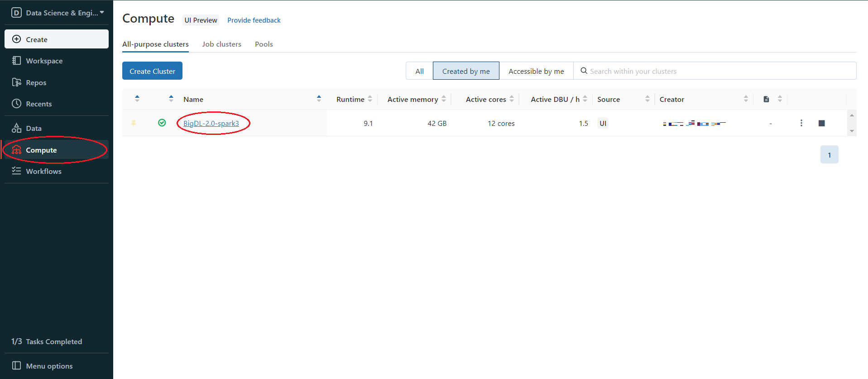Open Workflows in the sidebar
This screenshot has width=868, height=379.
pyautogui.click(x=43, y=171)
